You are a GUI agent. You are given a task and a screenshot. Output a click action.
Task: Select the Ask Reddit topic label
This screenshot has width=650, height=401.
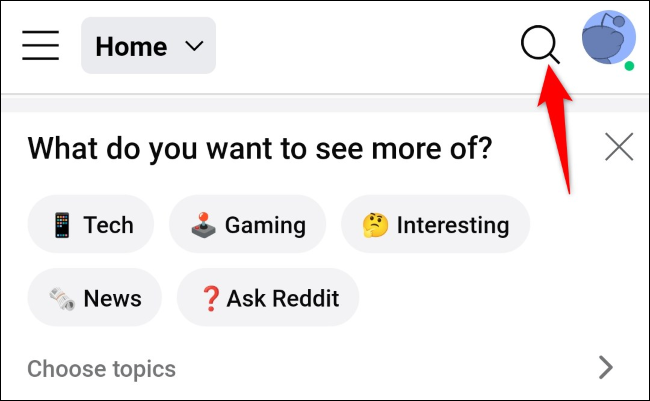283,299
